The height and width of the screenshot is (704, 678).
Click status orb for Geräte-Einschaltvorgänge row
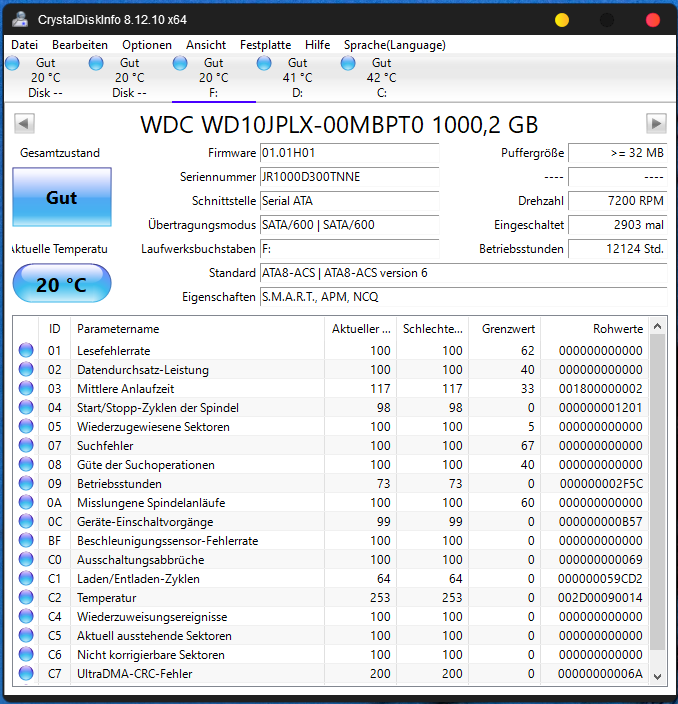pyautogui.click(x=26, y=521)
